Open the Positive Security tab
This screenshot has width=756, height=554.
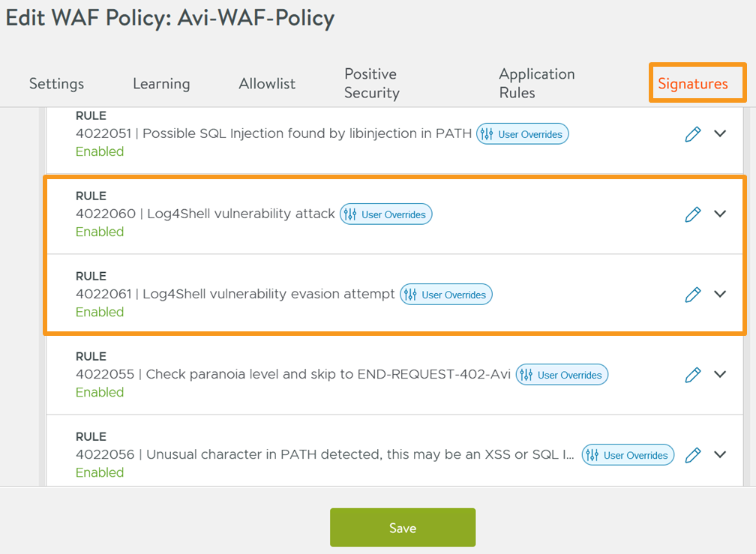(372, 83)
